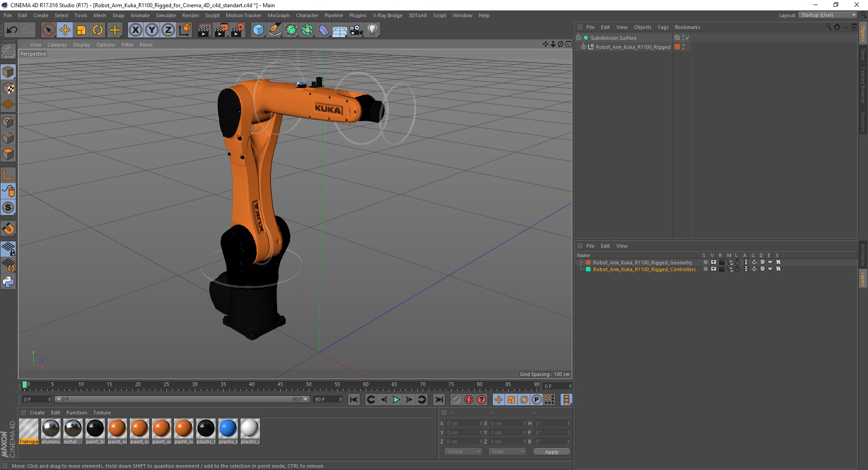The image size is (868, 470).
Task: Render active view clapperboard icon
Action: [x=204, y=30]
